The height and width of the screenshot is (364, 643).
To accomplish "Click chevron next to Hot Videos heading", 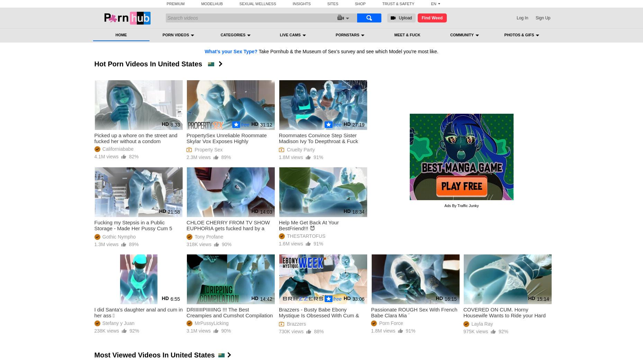I will click(220, 64).
